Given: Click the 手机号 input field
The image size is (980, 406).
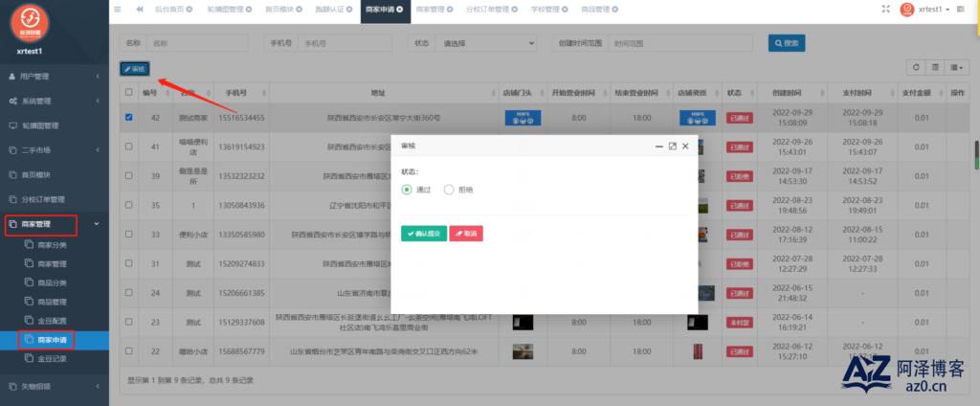Looking at the screenshot, I should click(345, 43).
